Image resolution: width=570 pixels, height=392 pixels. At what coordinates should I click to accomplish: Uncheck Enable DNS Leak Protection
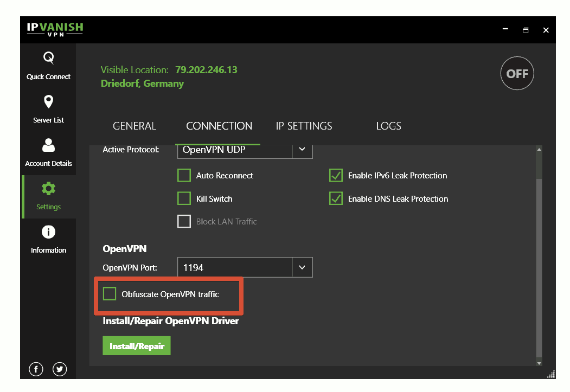[336, 198]
